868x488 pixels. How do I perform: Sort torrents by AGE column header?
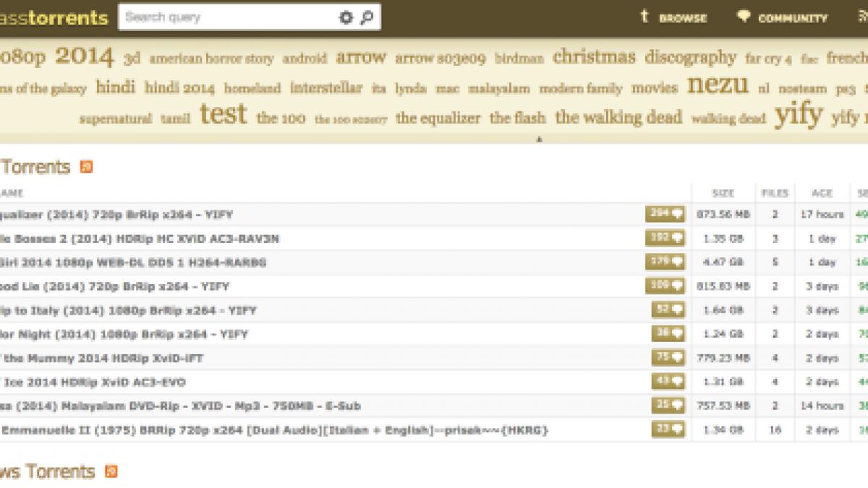[822, 193]
